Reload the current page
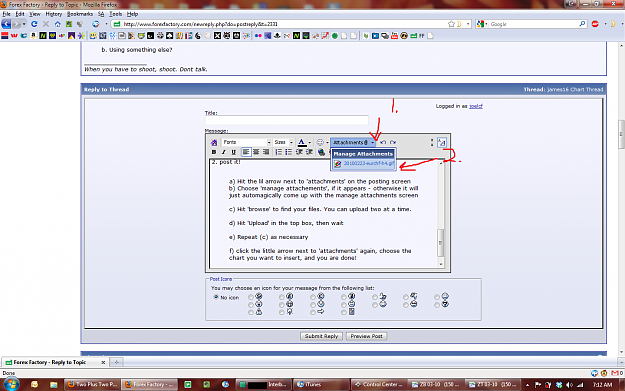 34,24
